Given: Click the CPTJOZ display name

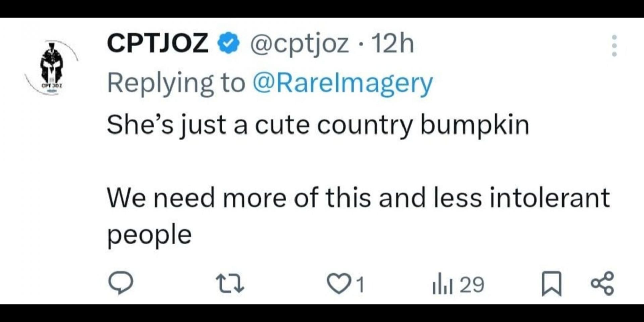Looking at the screenshot, I should click(157, 44).
